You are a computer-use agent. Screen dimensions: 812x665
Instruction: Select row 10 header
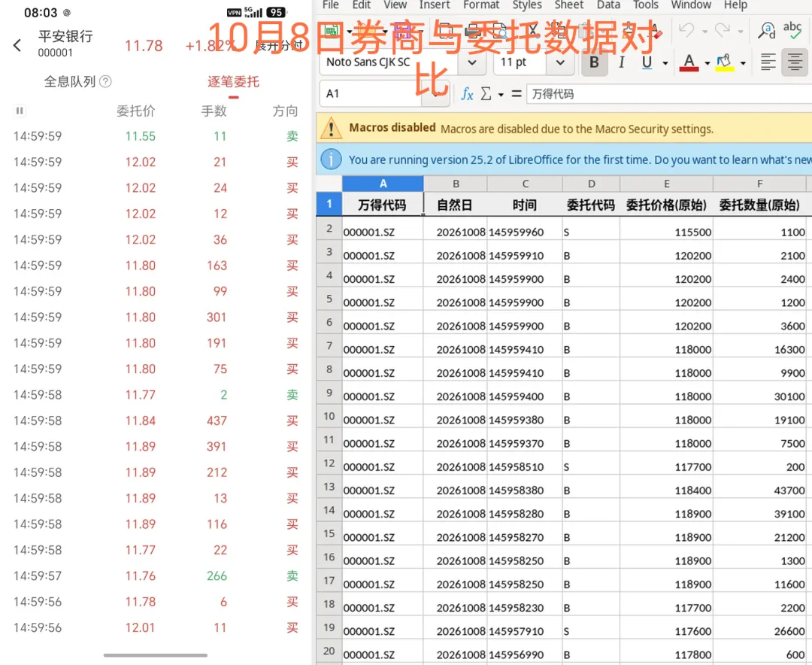(329, 416)
